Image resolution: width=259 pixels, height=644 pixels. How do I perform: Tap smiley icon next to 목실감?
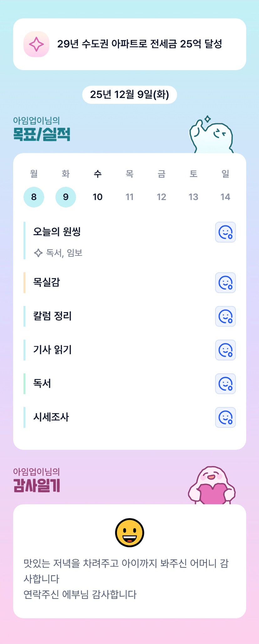pos(225,283)
